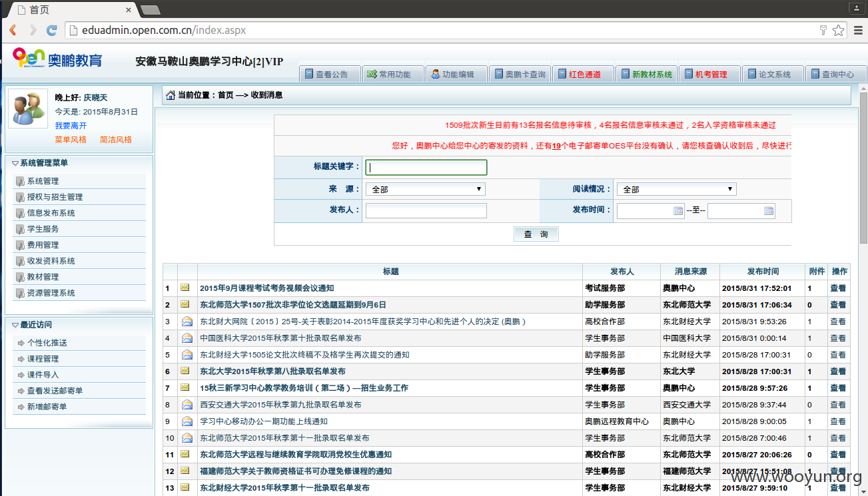Click the arrow icon beside 个性化推送
Image resolution: width=868 pixels, height=496 pixels.
21,343
